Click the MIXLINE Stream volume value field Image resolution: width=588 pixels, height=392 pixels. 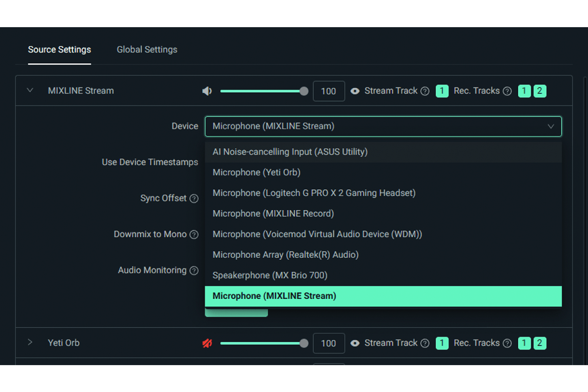[x=329, y=91]
